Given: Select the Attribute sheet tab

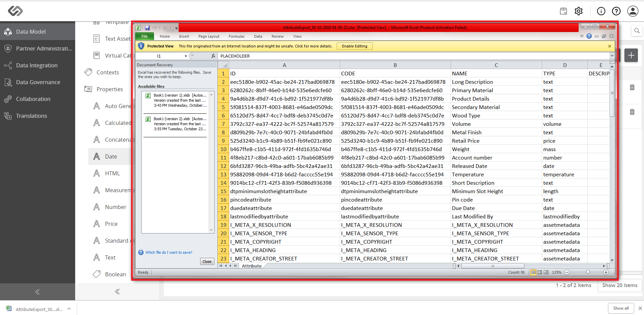Looking at the screenshot, I should coord(252,266).
